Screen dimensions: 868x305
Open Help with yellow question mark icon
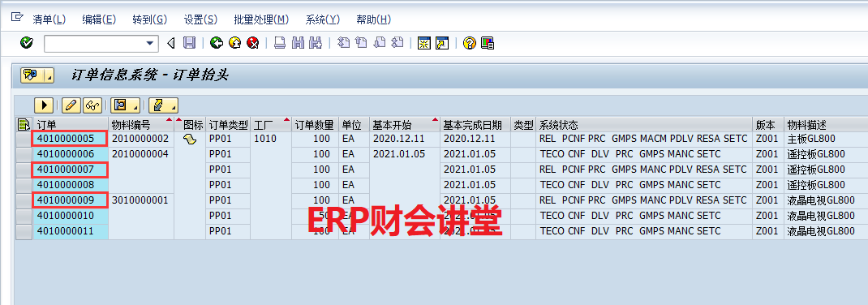point(470,43)
